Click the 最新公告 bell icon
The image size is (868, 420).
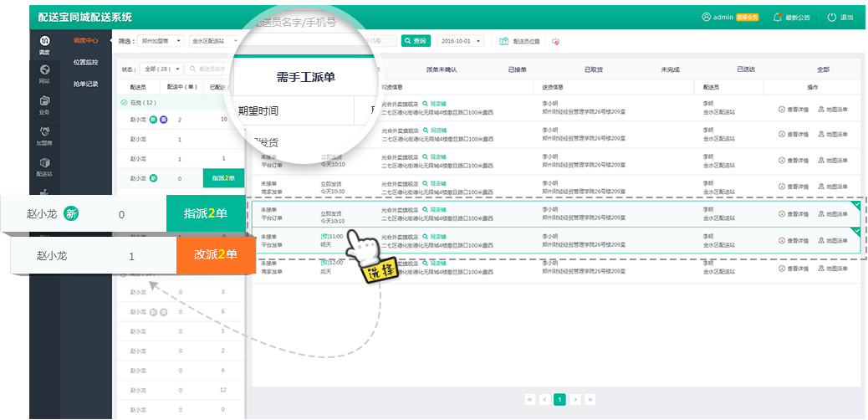pos(778,17)
